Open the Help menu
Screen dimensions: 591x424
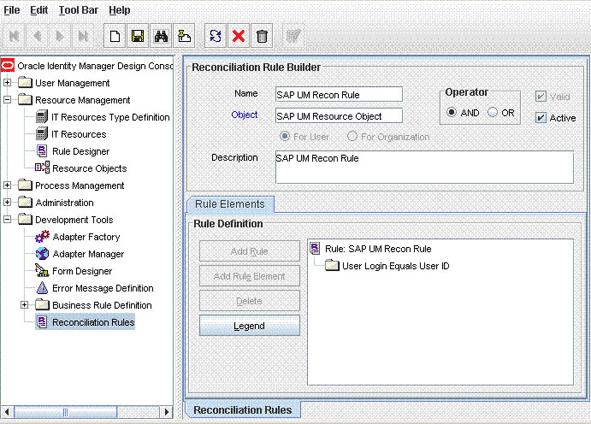point(119,10)
